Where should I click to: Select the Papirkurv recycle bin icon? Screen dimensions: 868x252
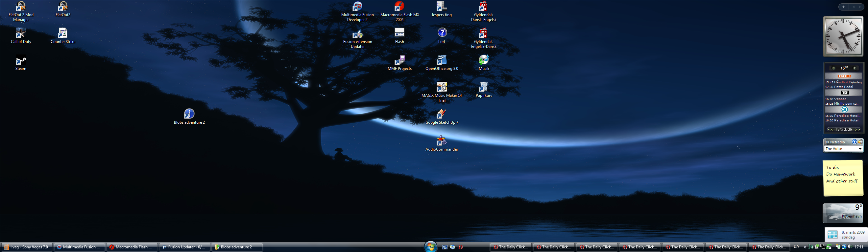click(484, 88)
